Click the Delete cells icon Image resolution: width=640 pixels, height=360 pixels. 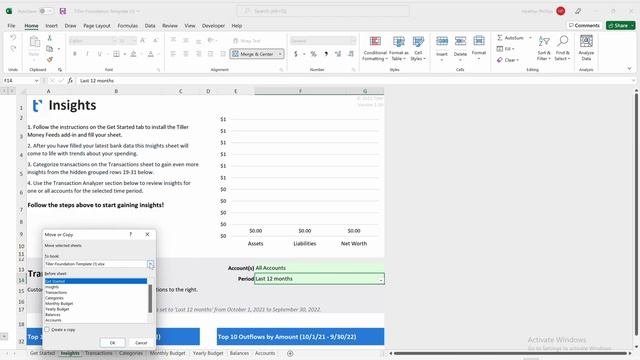coord(460,41)
